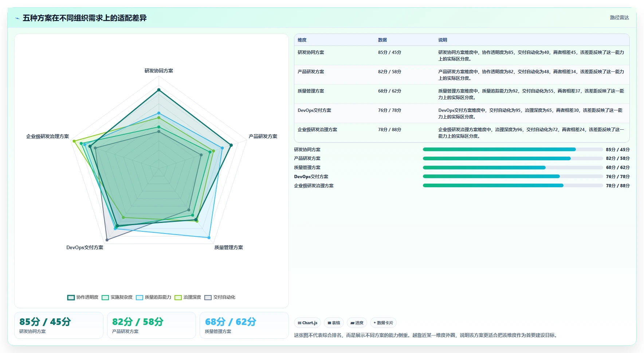Viewport: 644px width, 353px height.
Task: Open the 85分 / 45分 研发协同方案 data card
Action: (x=59, y=325)
